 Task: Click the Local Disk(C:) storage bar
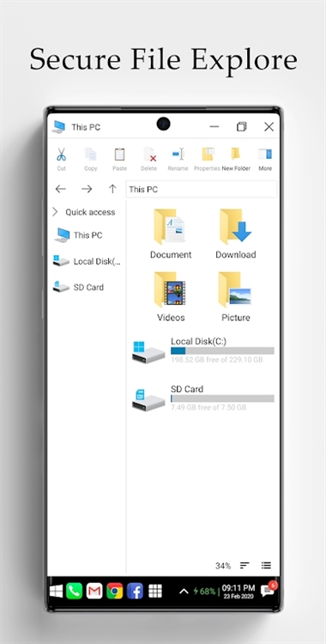coord(222,350)
